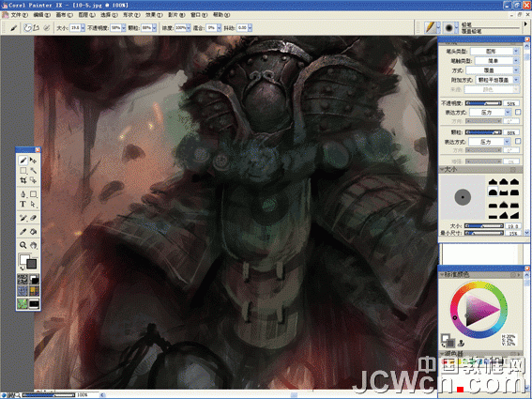
Task: Click the brush variant selector
Action: click(x=451, y=27)
